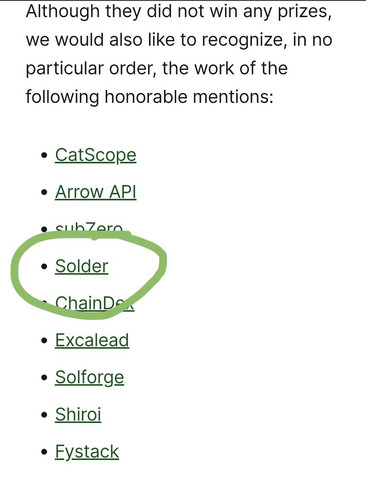This screenshot has width=366, height=500.
Task: Click the bullet point beside Arrow API
Action: 44,193
